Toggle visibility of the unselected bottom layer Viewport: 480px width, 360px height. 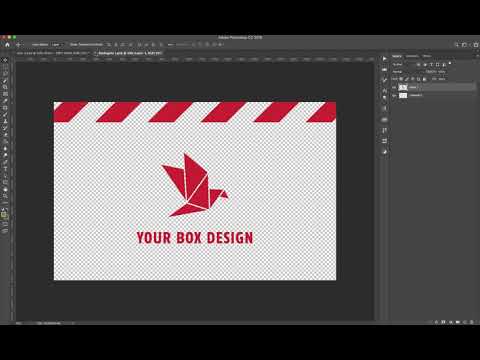(x=394, y=96)
